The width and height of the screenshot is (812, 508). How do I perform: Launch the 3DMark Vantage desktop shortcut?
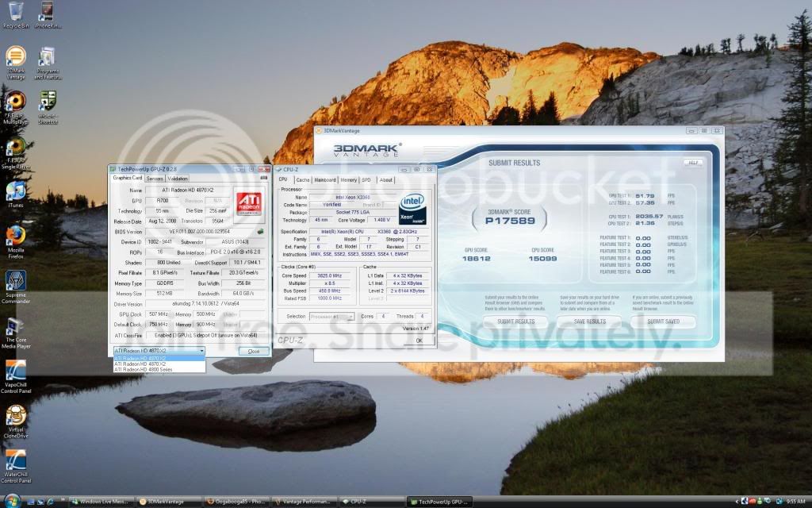(16, 63)
